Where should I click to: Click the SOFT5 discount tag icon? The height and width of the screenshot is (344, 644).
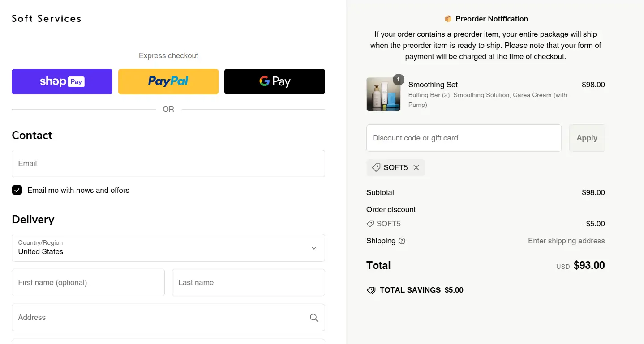[x=376, y=167]
